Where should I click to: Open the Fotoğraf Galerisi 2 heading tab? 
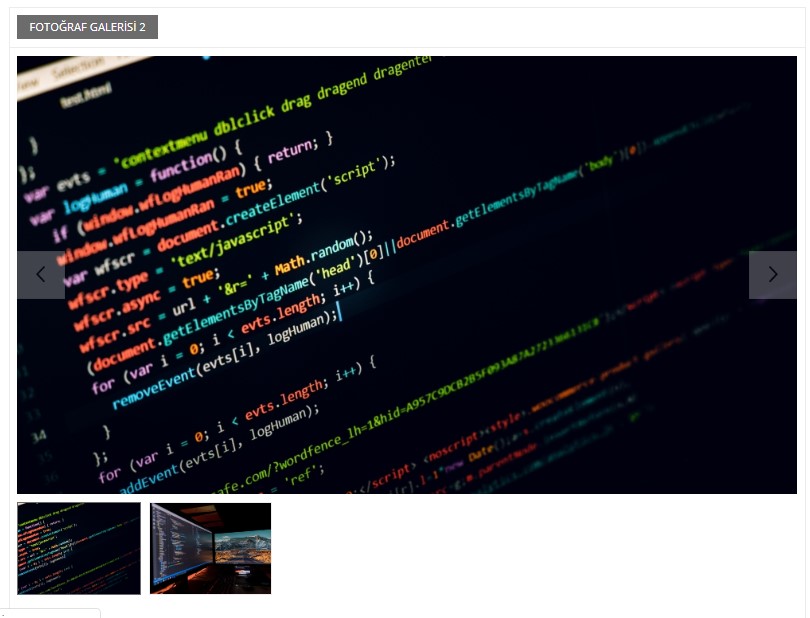[x=87, y=27]
